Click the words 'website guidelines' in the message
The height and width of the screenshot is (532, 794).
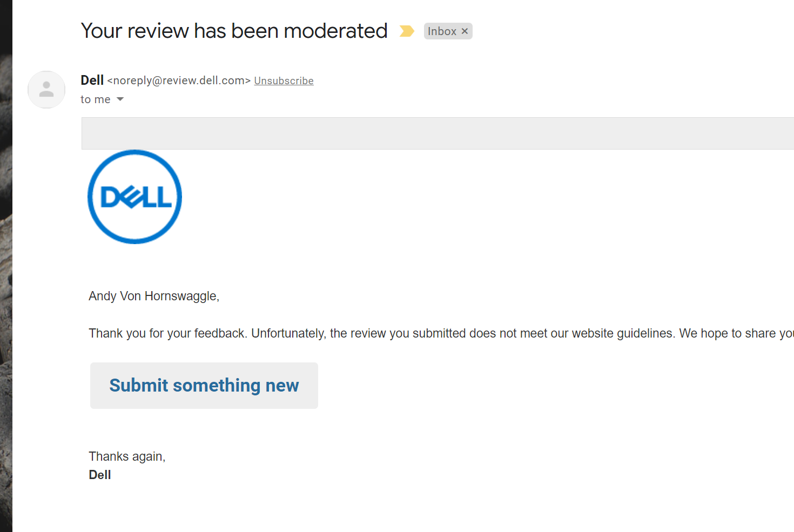(623, 333)
